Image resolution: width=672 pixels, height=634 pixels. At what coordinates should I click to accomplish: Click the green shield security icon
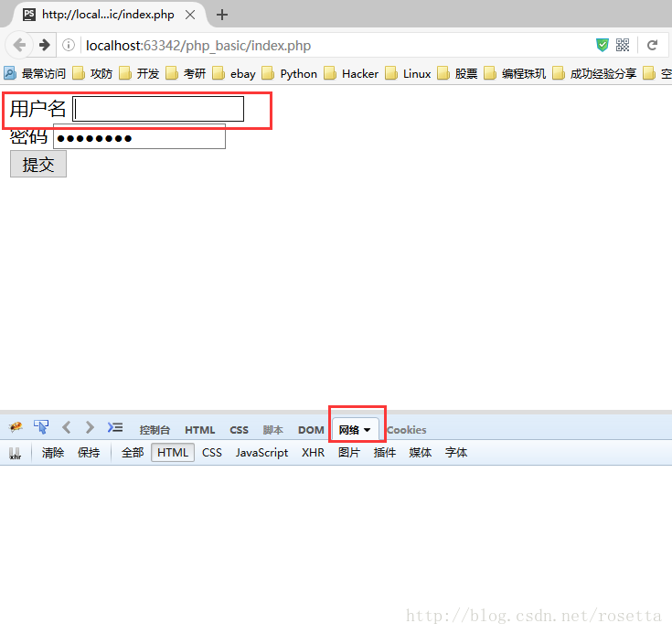pyautogui.click(x=603, y=45)
